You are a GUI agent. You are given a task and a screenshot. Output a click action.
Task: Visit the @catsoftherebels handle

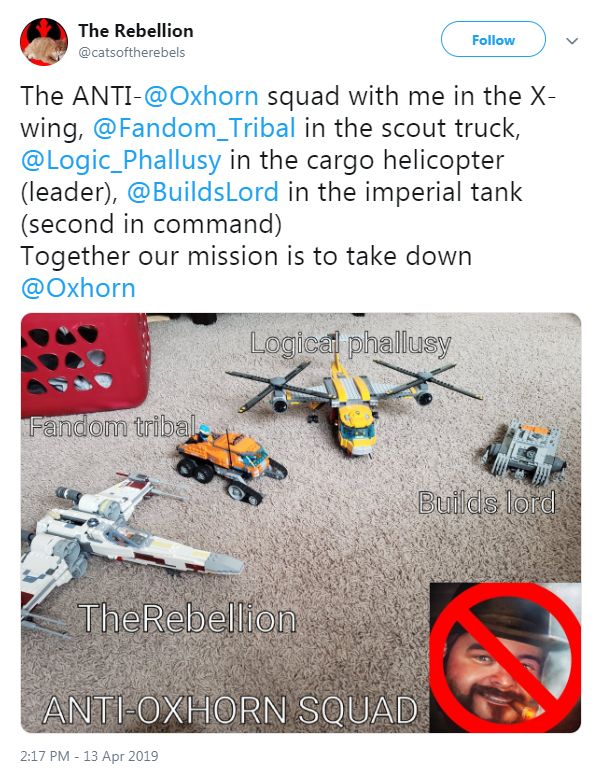point(131,53)
